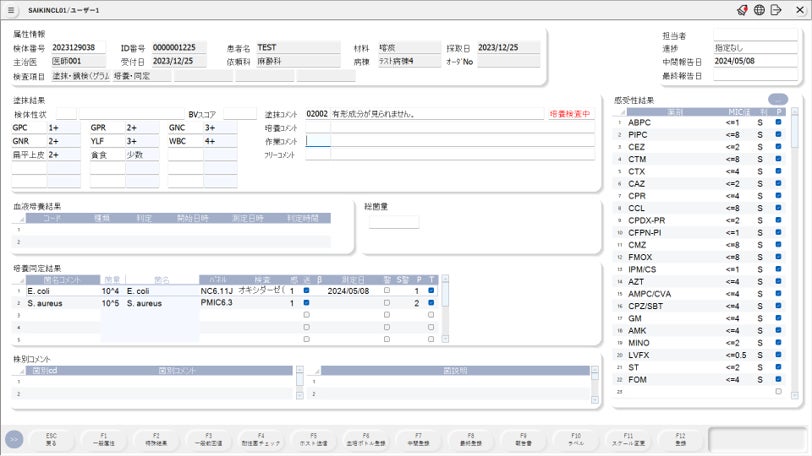
Task: Click the GPC value 1+ cell
Action: (64, 127)
